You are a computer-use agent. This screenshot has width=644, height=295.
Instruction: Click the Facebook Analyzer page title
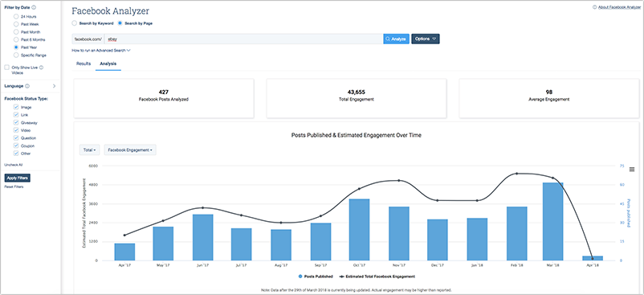[111, 11]
